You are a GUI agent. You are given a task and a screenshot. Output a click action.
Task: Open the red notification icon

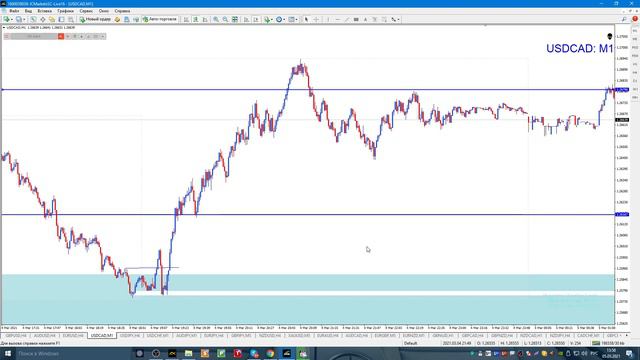(x=635, y=19)
